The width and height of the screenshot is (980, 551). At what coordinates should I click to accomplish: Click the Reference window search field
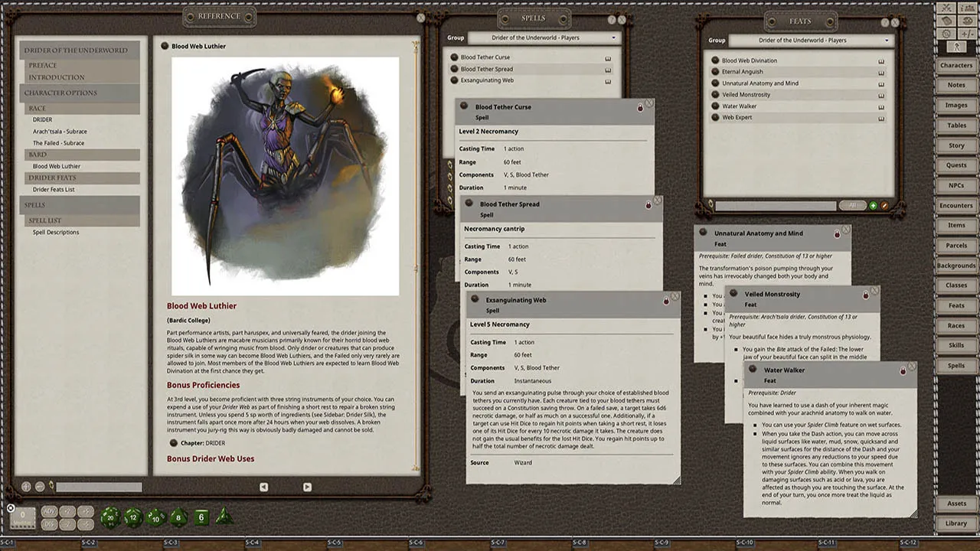point(99,487)
